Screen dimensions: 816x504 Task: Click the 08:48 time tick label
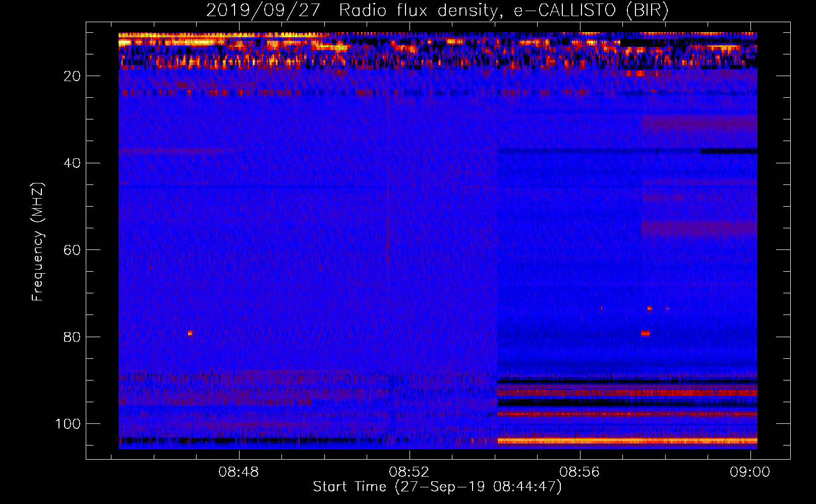coord(239,472)
